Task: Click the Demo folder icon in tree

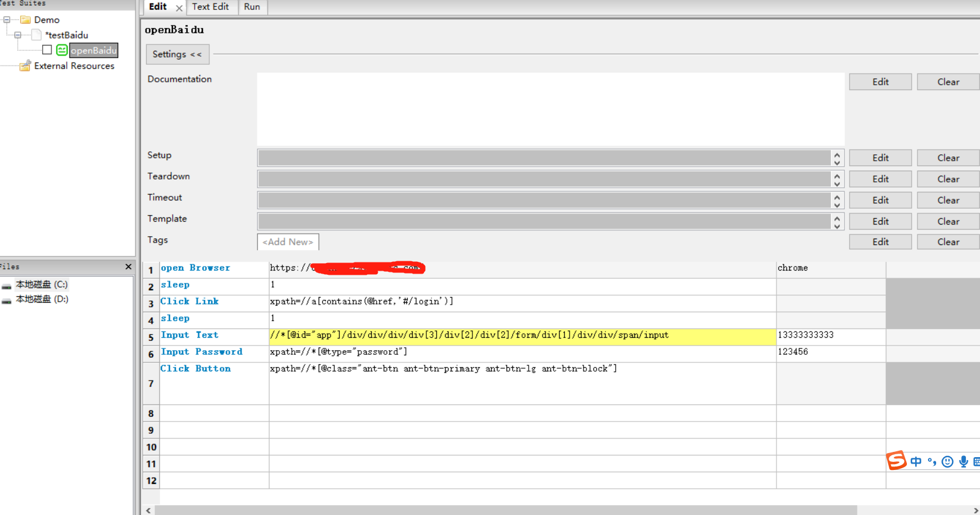Action: point(25,20)
